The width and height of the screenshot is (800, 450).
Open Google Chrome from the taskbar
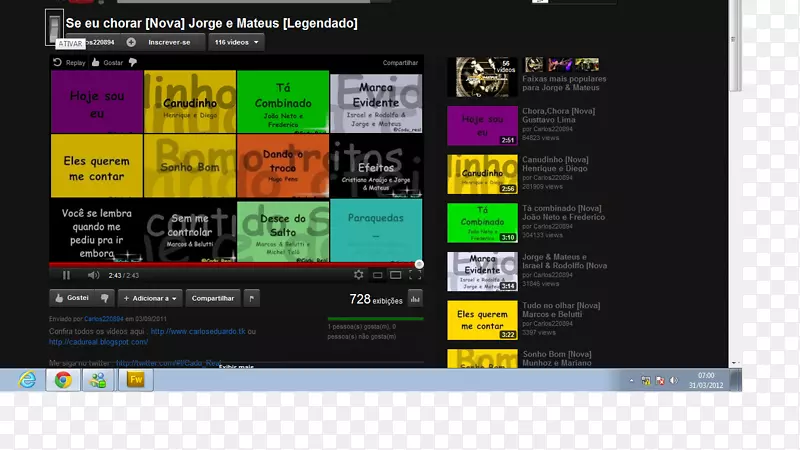point(63,380)
